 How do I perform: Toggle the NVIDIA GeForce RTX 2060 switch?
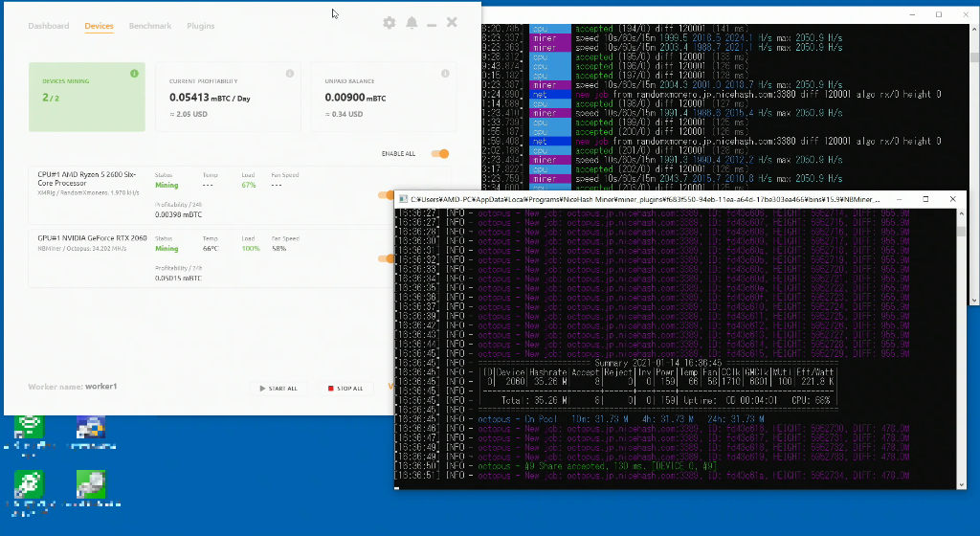click(387, 258)
